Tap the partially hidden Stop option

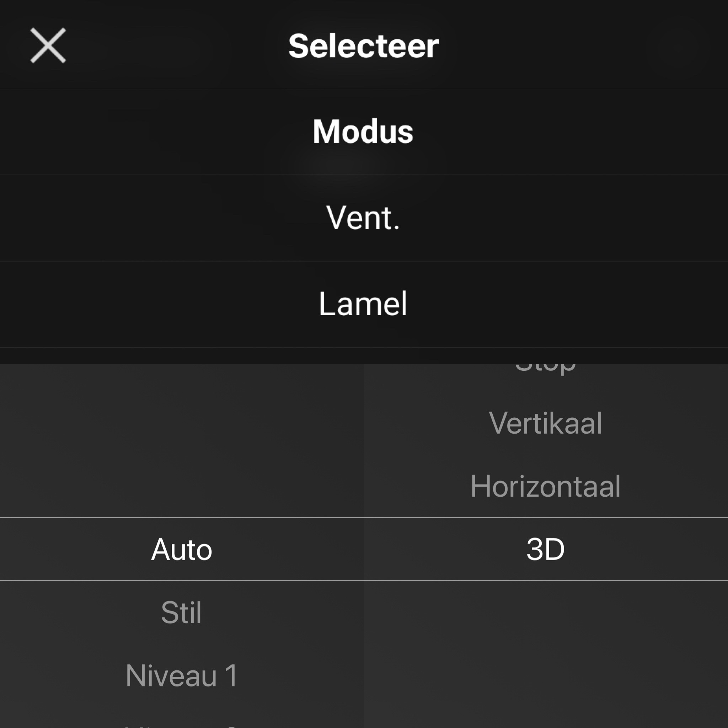click(545, 369)
